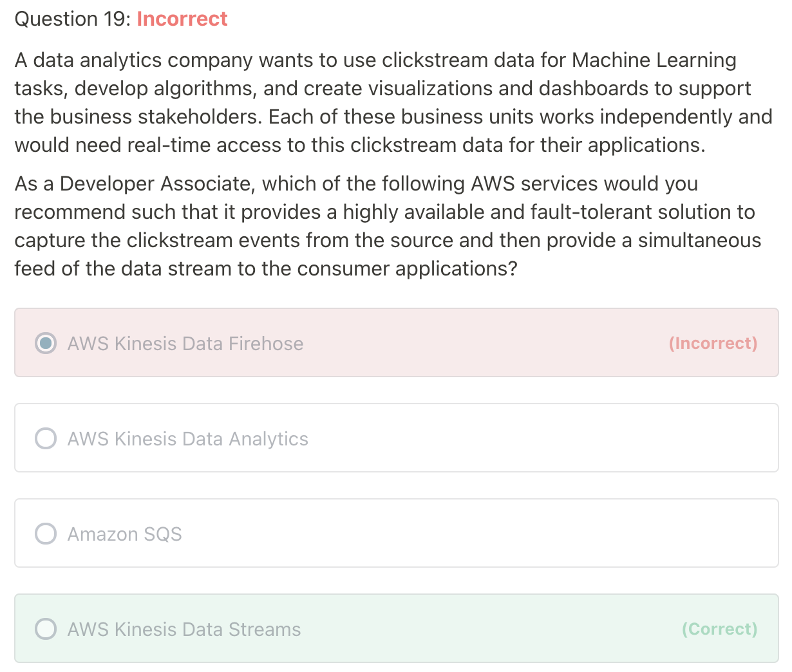Image resolution: width=792 pixels, height=672 pixels.
Task: Click the green (Correct) tag in Streams row
Action: pos(719,629)
